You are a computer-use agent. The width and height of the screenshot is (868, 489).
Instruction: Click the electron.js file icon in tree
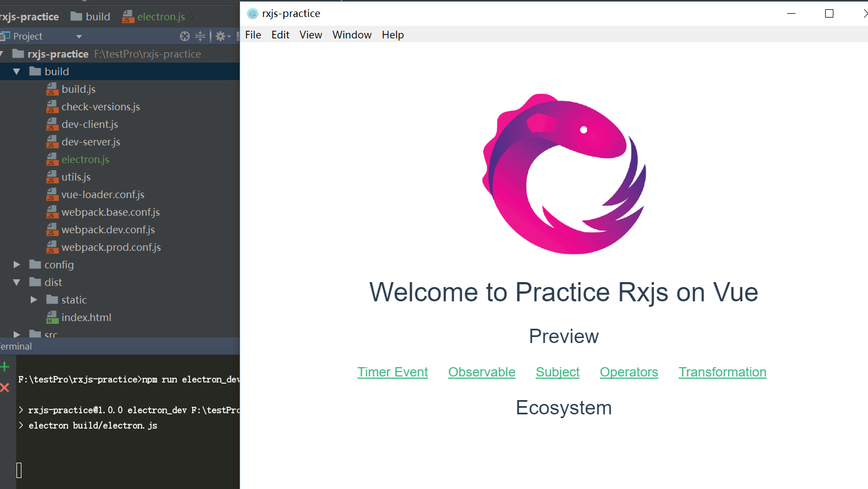pyautogui.click(x=52, y=159)
